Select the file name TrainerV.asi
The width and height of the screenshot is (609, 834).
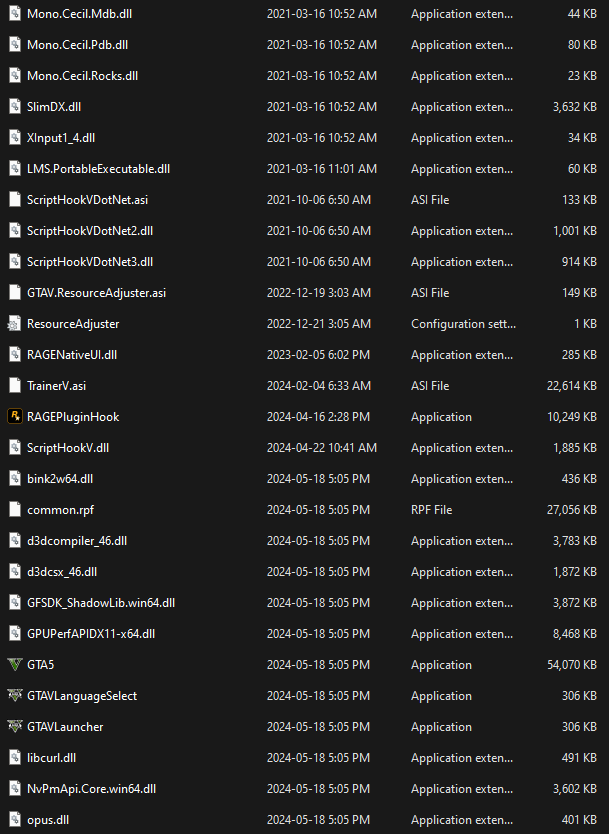coord(56,386)
